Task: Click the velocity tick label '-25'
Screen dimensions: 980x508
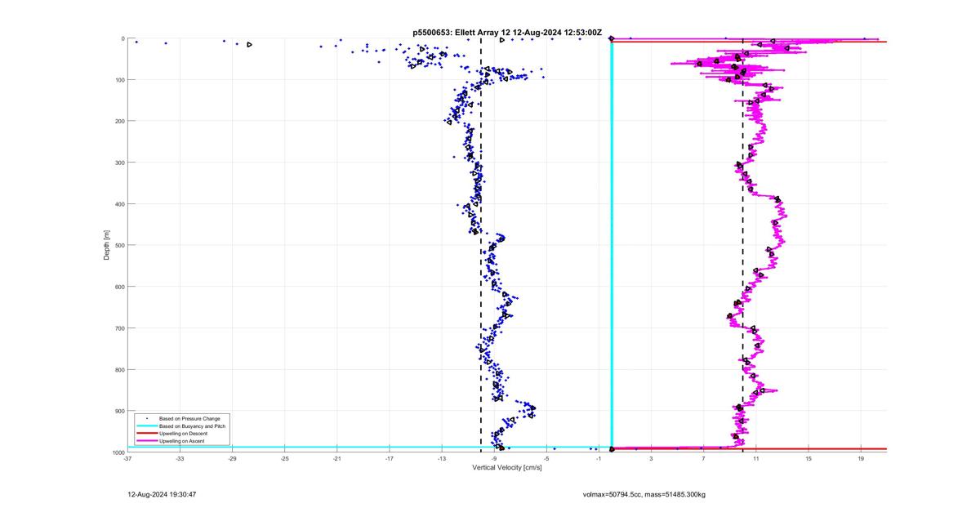Action: point(284,459)
